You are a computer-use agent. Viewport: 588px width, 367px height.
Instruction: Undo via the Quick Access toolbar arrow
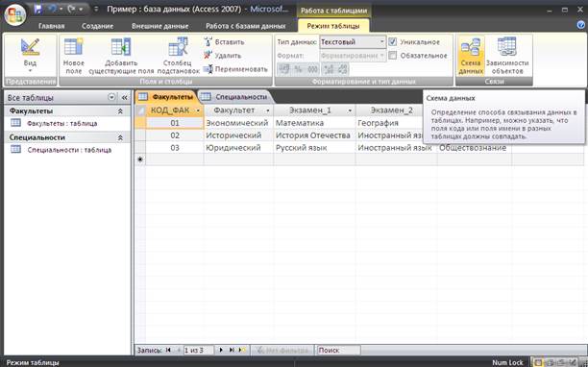click(52, 9)
